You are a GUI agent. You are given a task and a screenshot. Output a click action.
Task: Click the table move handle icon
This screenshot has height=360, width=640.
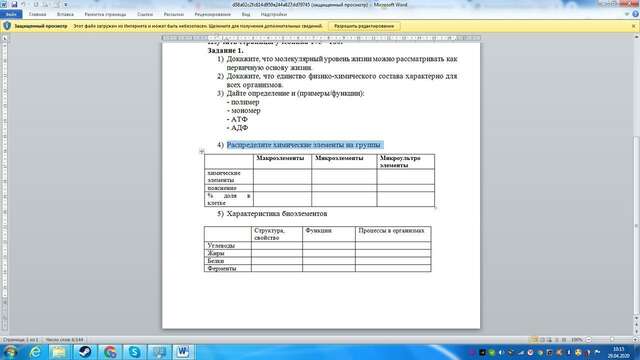pyautogui.click(x=202, y=151)
